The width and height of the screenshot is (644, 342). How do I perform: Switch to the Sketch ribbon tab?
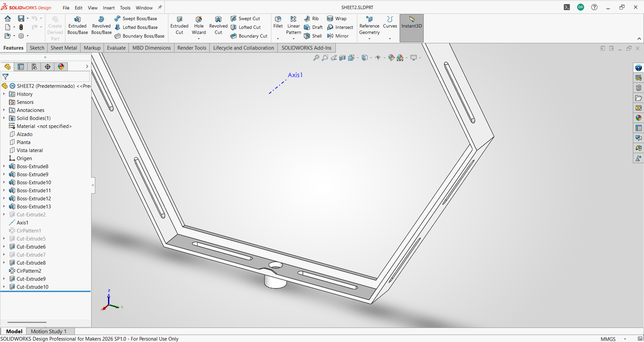click(x=37, y=48)
